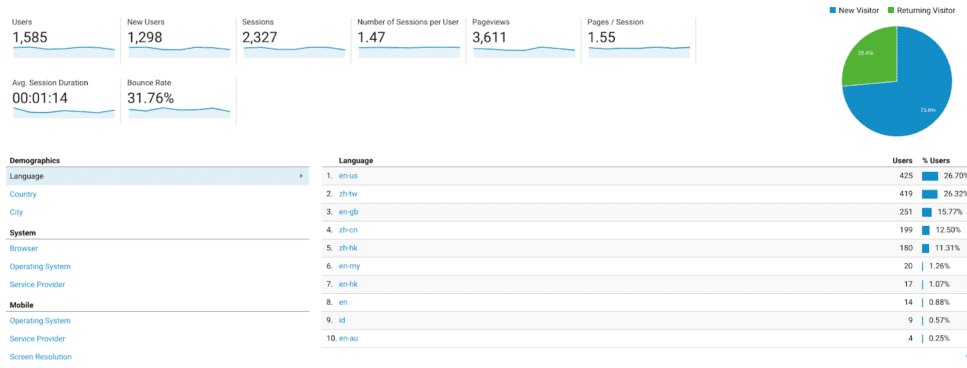Viewport: 967px width, 368px height.
Task: Open the en-us language row
Action: pos(348,176)
